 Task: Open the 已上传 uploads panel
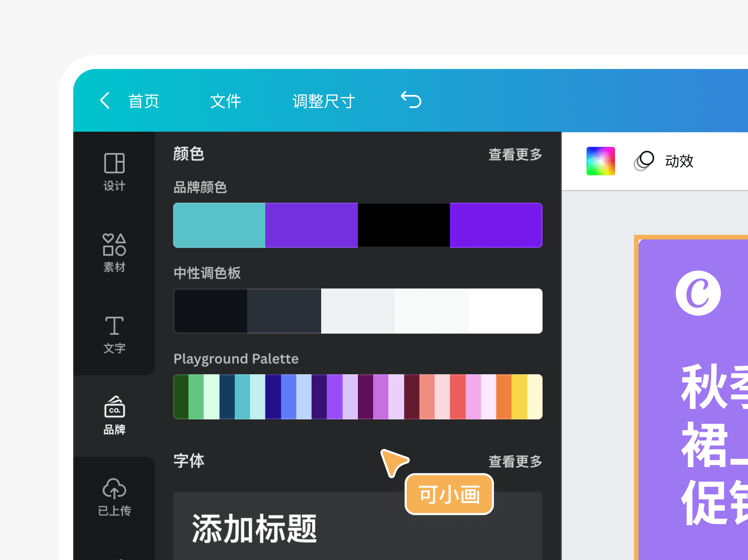[x=114, y=497]
